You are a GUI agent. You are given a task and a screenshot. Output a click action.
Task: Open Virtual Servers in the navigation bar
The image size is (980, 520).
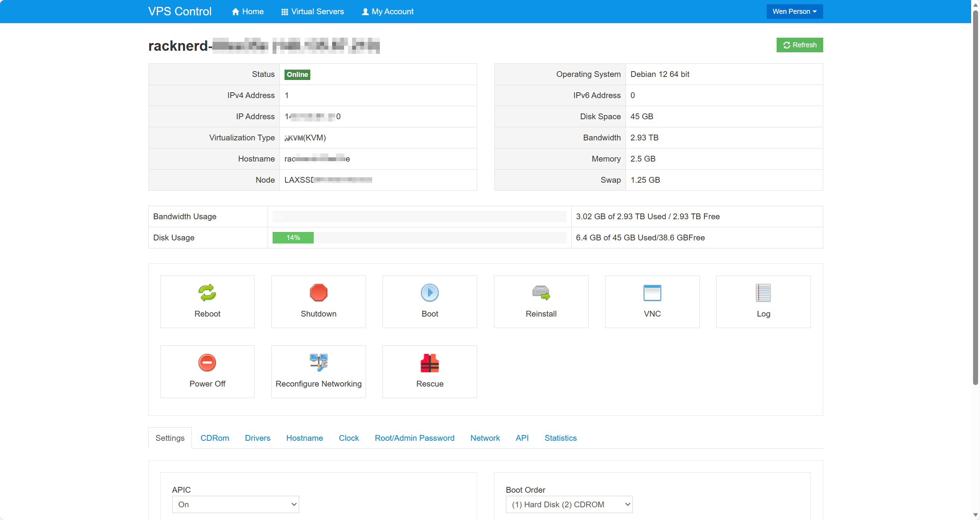313,12
